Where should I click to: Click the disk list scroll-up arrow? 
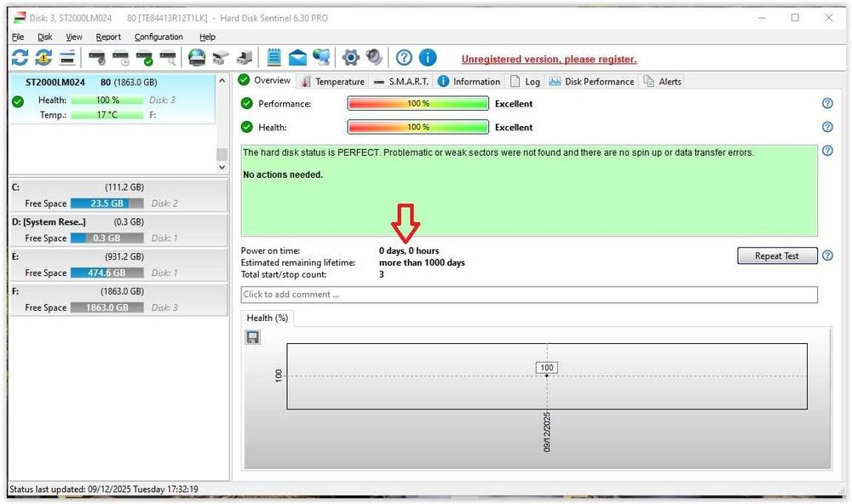pyautogui.click(x=222, y=81)
